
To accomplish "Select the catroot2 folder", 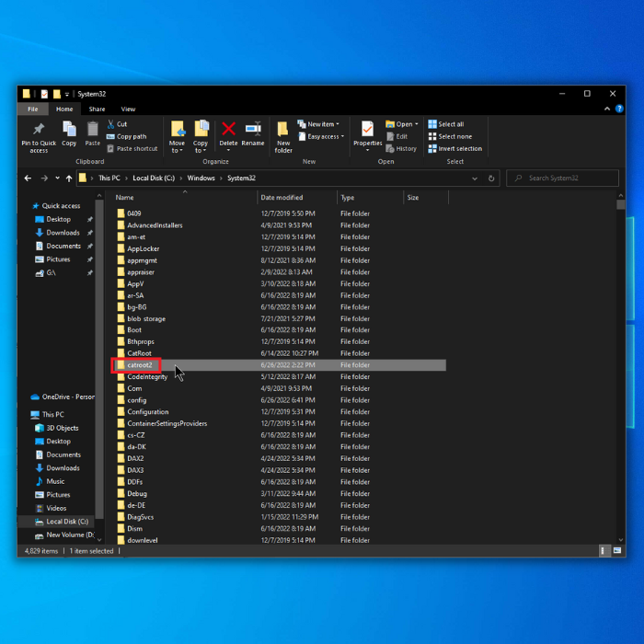I will (x=280, y=365).
